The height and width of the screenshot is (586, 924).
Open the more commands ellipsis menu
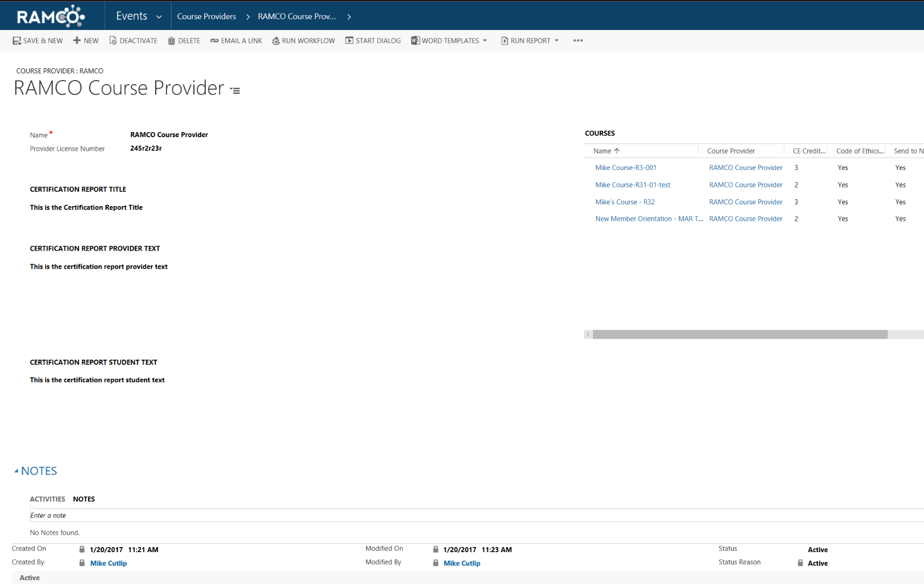click(578, 41)
